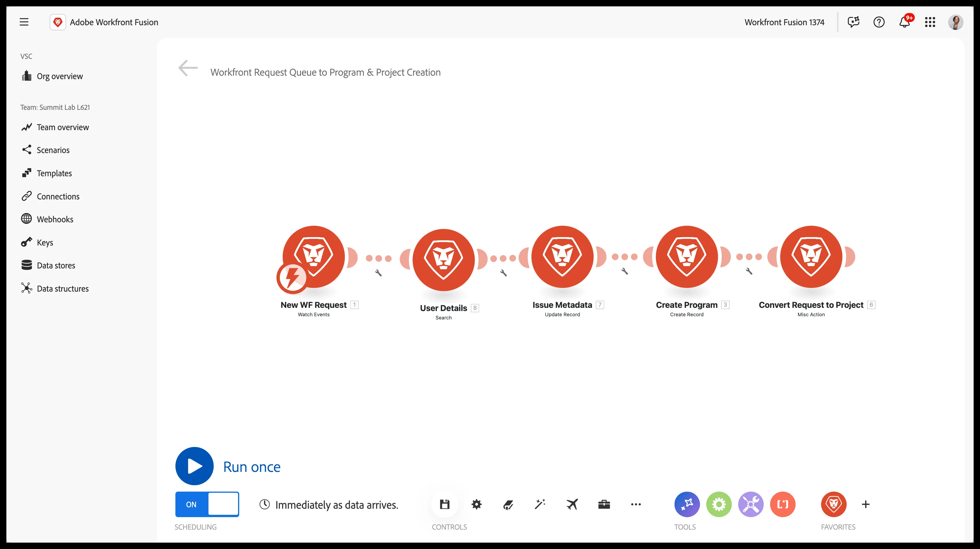Screen dimensions: 980x549
Task: Open scenario settings gear
Action: [476, 504]
